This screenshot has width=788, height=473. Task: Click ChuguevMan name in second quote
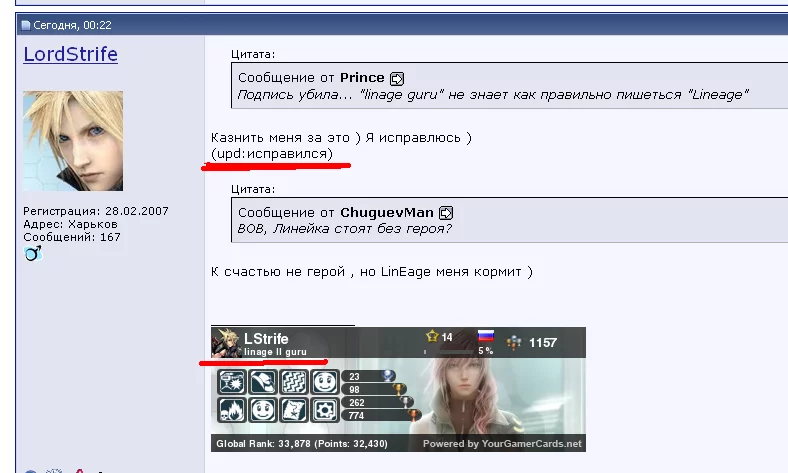pos(386,213)
